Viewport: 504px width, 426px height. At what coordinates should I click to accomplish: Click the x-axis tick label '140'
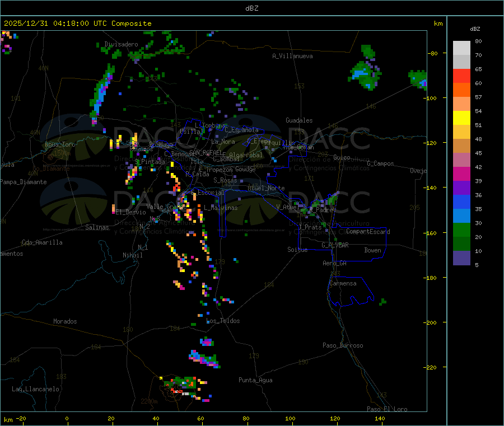(x=380, y=418)
